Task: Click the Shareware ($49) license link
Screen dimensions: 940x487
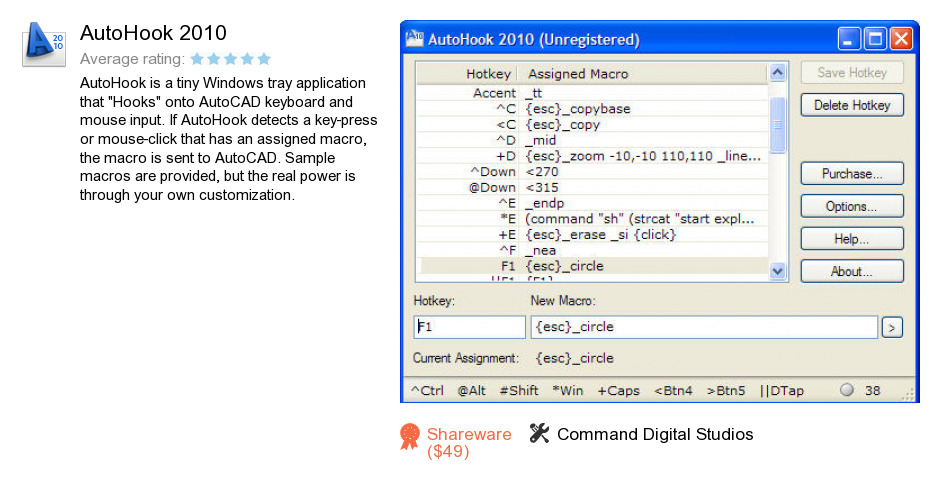Action: point(469,443)
